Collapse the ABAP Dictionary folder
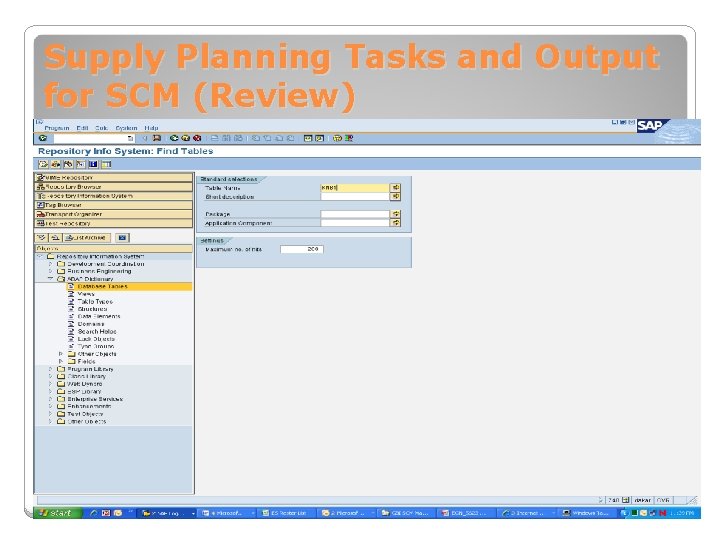The image size is (720, 540). [51, 279]
